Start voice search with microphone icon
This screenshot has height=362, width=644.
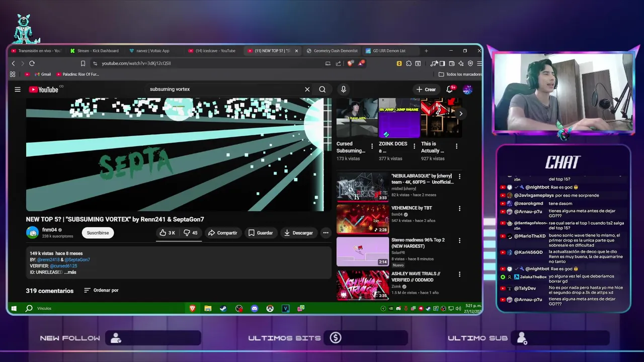click(x=343, y=89)
